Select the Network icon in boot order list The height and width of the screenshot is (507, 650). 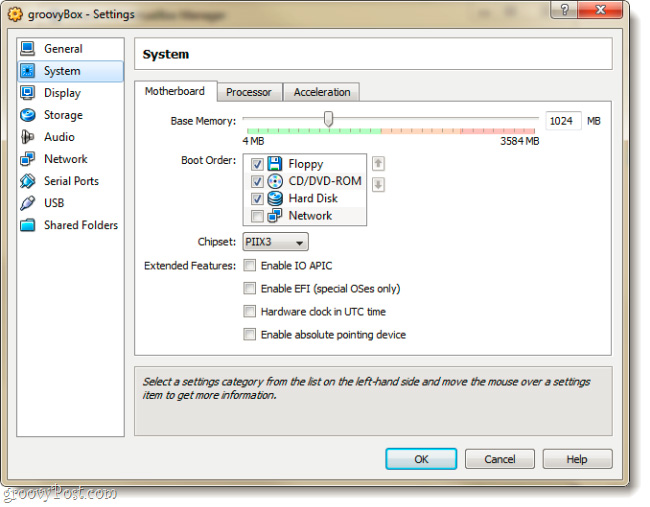[x=275, y=216]
